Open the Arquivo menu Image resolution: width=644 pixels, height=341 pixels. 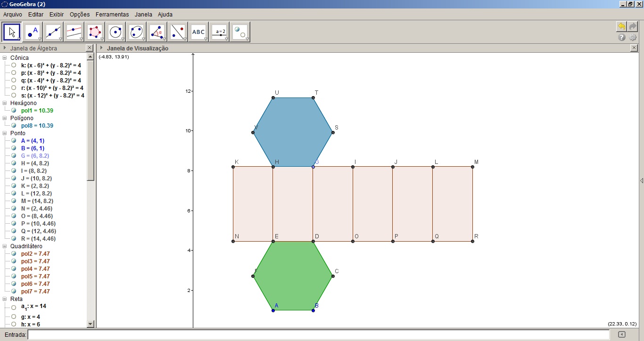[13, 15]
